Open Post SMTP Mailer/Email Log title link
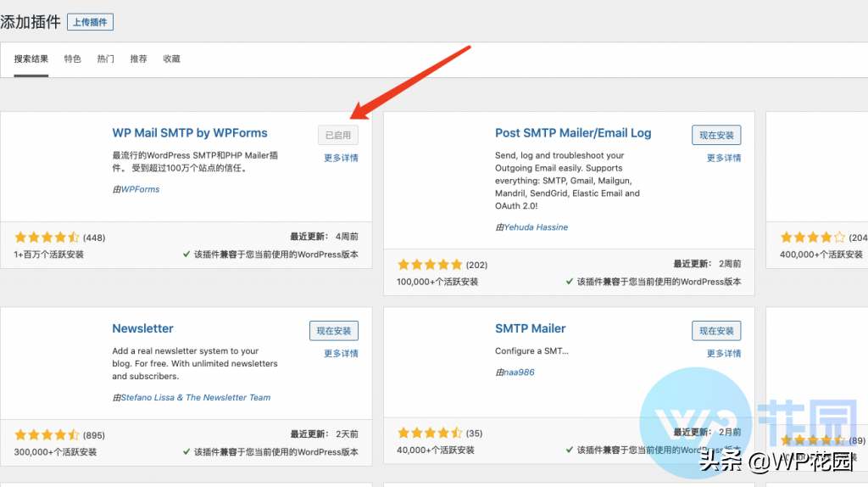This screenshot has width=868, height=487. tap(573, 133)
